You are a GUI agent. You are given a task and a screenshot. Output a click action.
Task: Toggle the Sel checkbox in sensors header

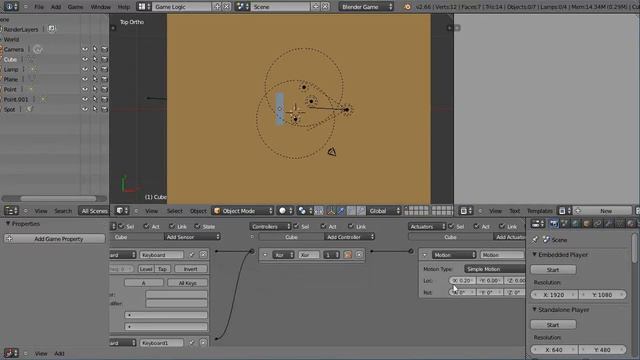[121, 226]
